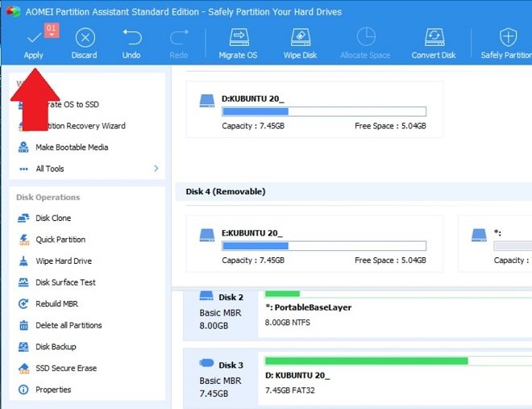This screenshot has height=409, width=532.
Task: Select the D:KUBUNTU 20_ partition card
Action: click(x=314, y=110)
